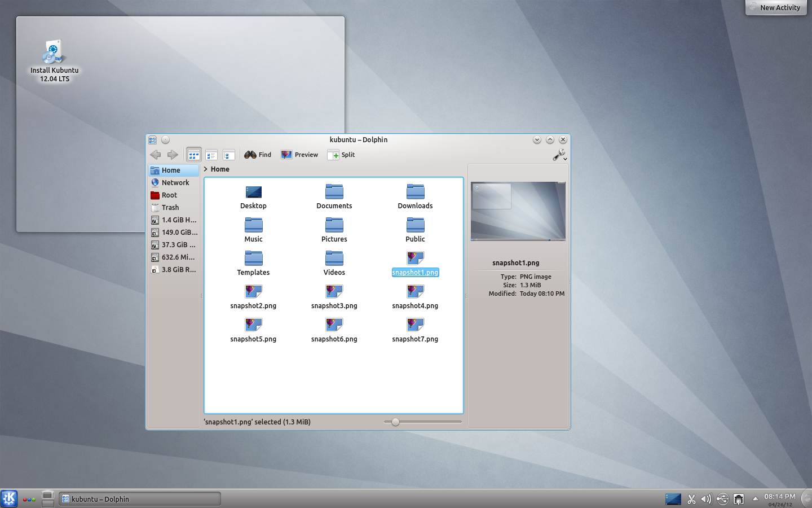Screen dimensions: 812x508
Task: Click the snapshot1.png name in the Information panel
Action: click(516, 263)
